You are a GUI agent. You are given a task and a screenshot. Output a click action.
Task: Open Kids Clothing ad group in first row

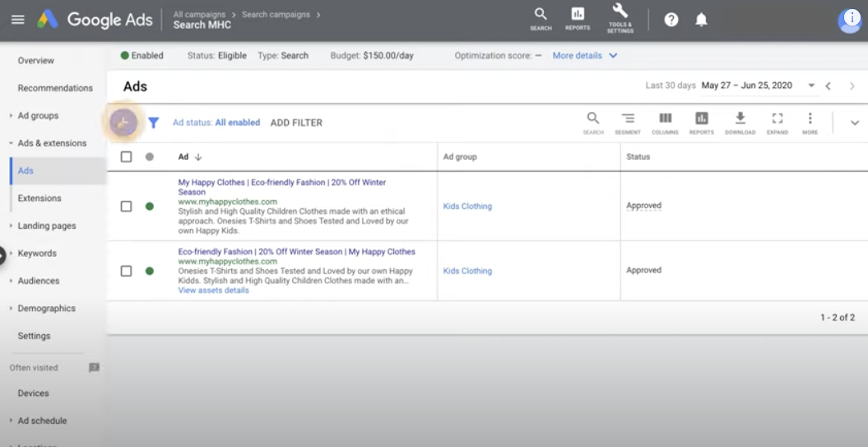[x=467, y=206]
